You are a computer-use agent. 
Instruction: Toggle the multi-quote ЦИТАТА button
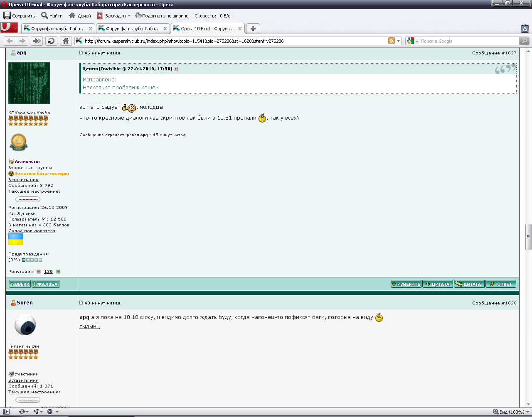[x=469, y=284]
